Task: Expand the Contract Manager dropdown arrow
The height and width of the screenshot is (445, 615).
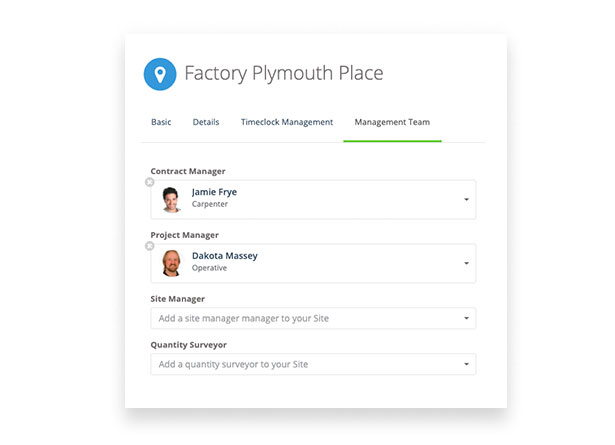Action: 466,200
